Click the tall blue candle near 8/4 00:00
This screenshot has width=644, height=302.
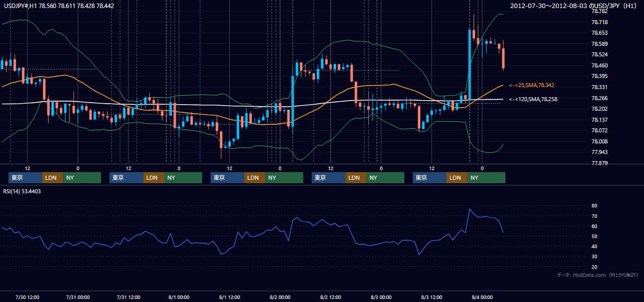click(470, 65)
